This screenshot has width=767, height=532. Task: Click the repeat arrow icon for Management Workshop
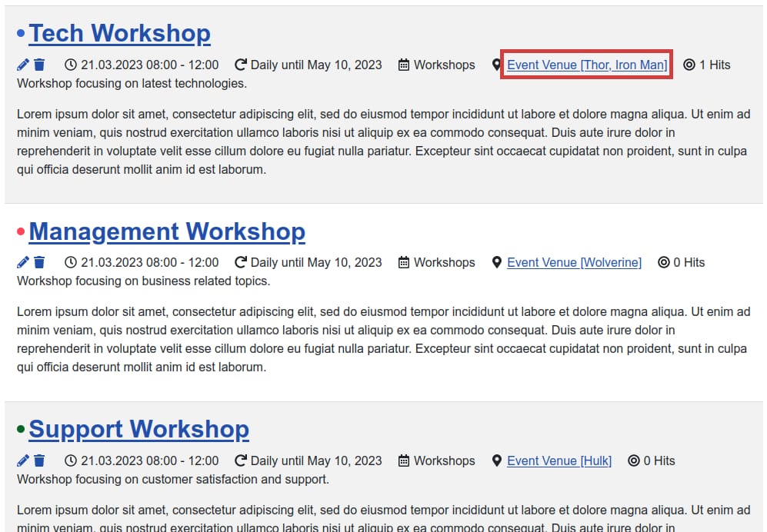click(x=241, y=263)
